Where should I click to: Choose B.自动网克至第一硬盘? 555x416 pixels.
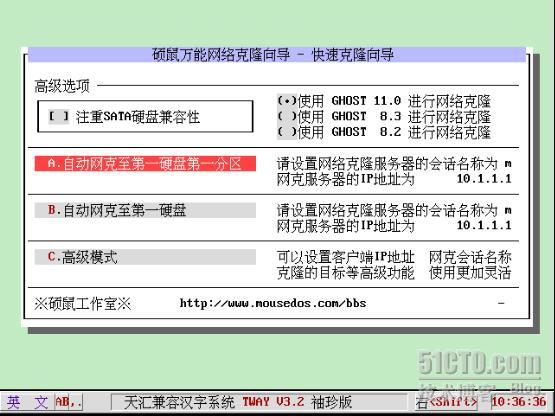(145, 210)
